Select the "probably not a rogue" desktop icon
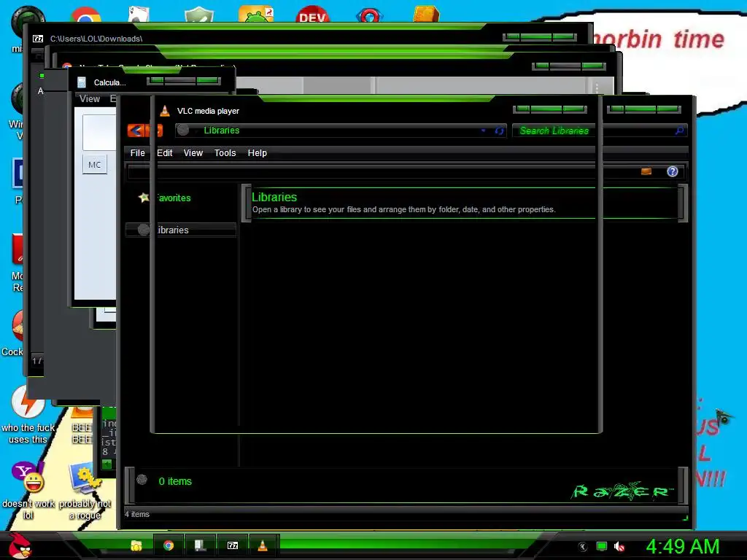The height and width of the screenshot is (560, 747). (x=85, y=491)
